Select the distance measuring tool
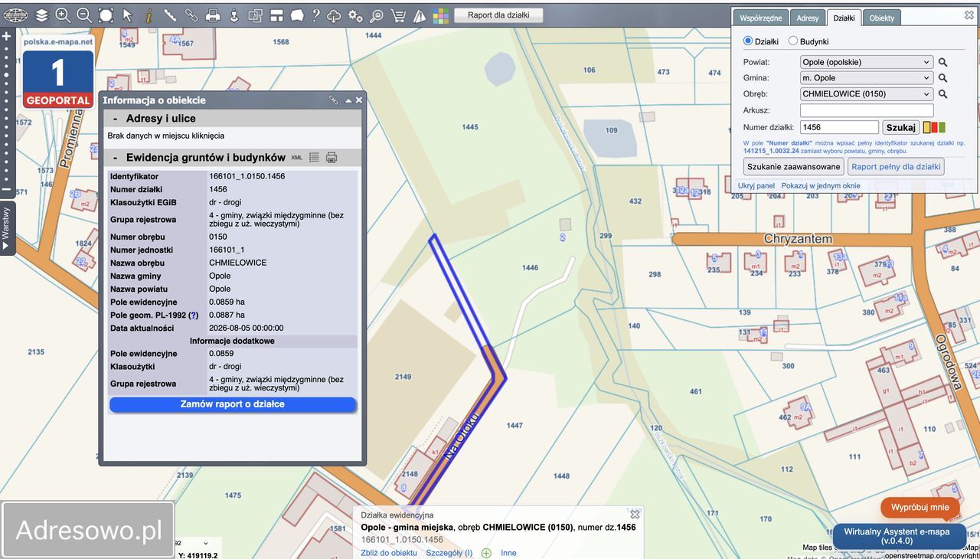The image size is (980, 559). click(170, 15)
